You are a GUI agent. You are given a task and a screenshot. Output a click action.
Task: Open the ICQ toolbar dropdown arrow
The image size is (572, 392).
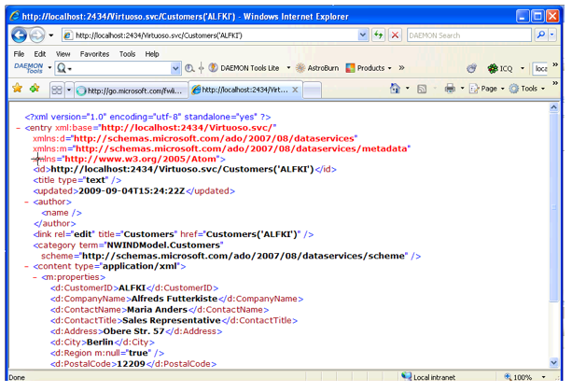click(522, 68)
